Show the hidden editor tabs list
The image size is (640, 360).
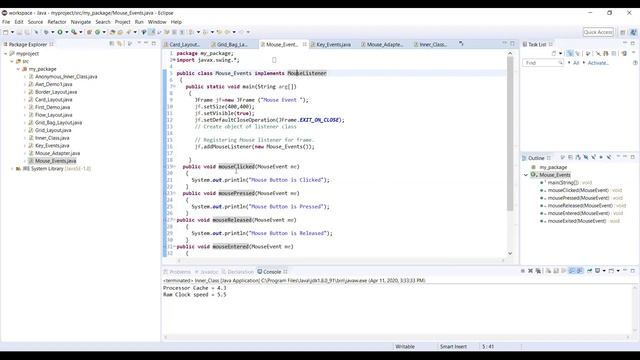point(461,44)
